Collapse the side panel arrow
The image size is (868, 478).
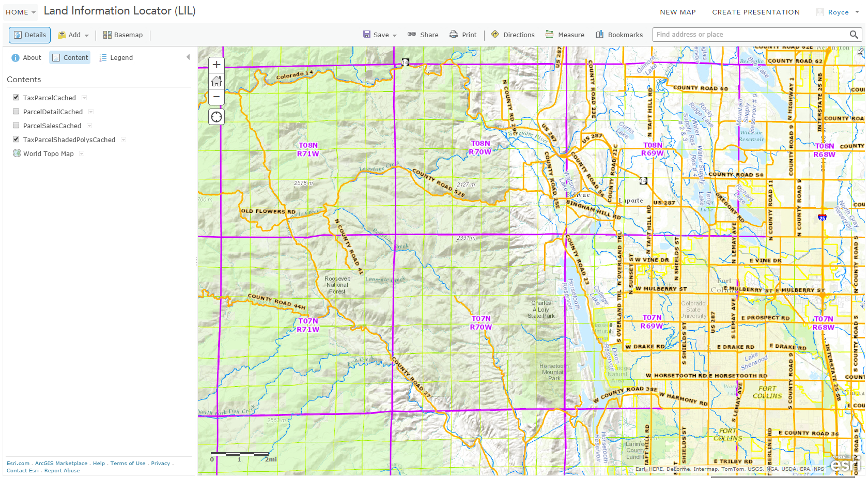188,57
